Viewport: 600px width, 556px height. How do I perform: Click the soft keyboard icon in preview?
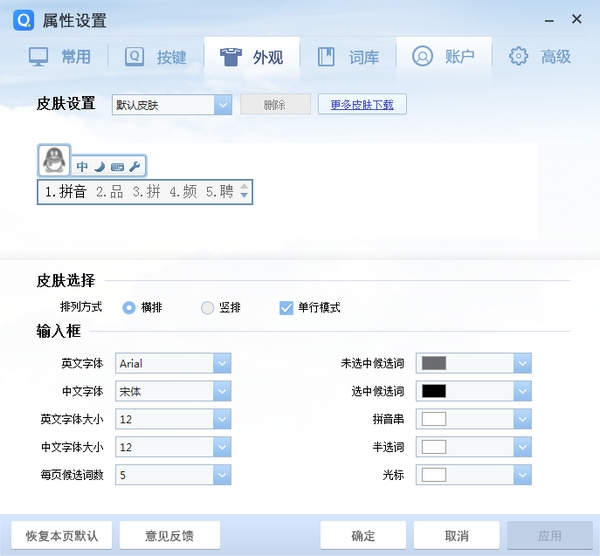(117, 166)
